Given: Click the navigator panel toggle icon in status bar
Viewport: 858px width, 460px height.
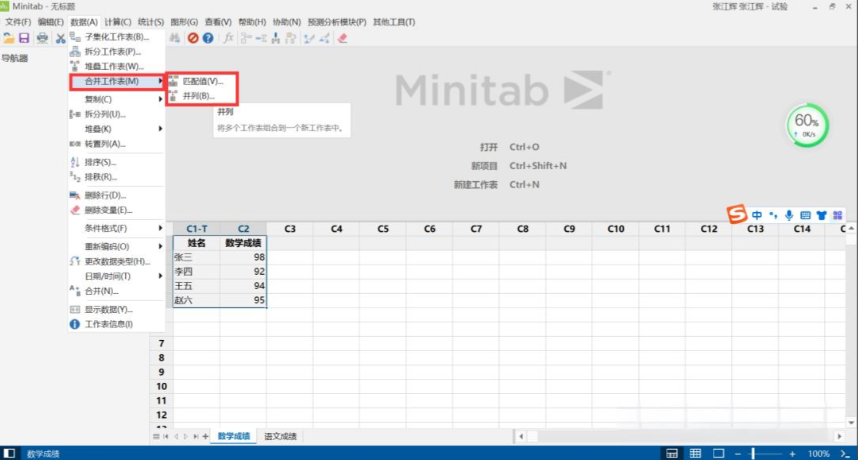Looking at the screenshot, I should pos(9,453).
